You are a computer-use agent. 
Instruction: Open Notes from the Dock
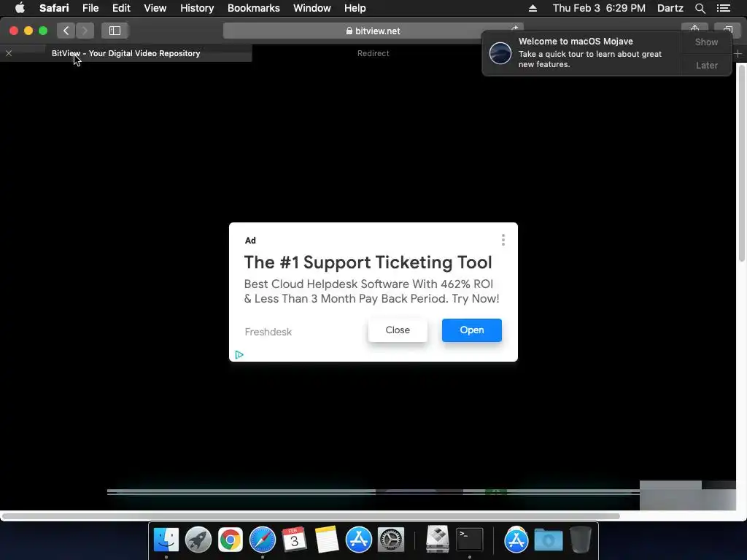click(x=326, y=540)
